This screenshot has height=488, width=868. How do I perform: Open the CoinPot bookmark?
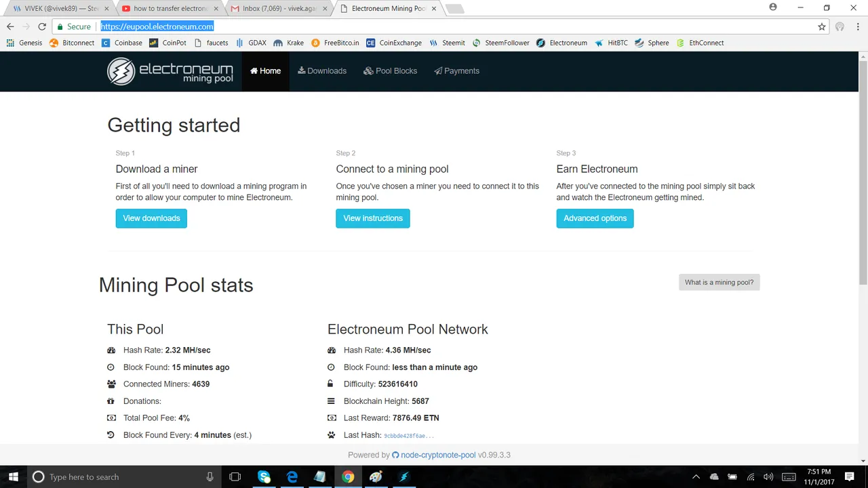(168, 43)
